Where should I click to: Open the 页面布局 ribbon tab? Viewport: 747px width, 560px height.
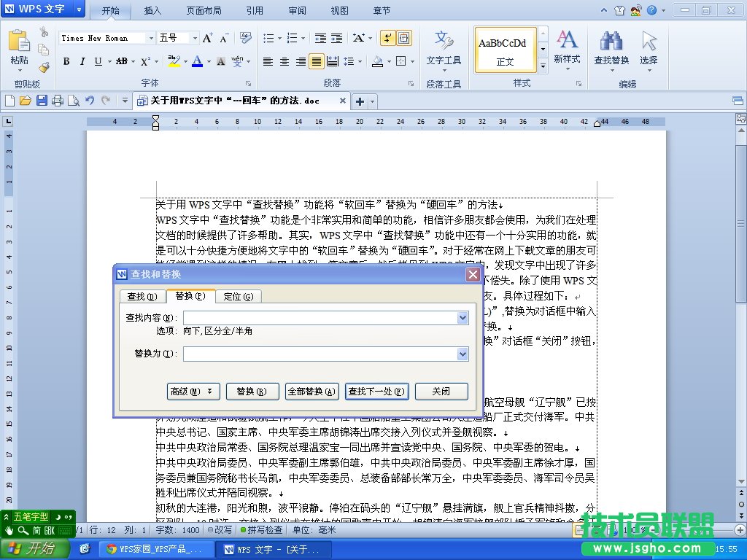tap(205, 11)
